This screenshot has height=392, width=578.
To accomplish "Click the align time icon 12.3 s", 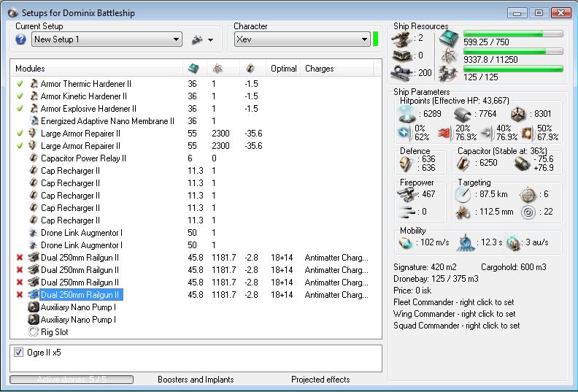I will 466,242.
